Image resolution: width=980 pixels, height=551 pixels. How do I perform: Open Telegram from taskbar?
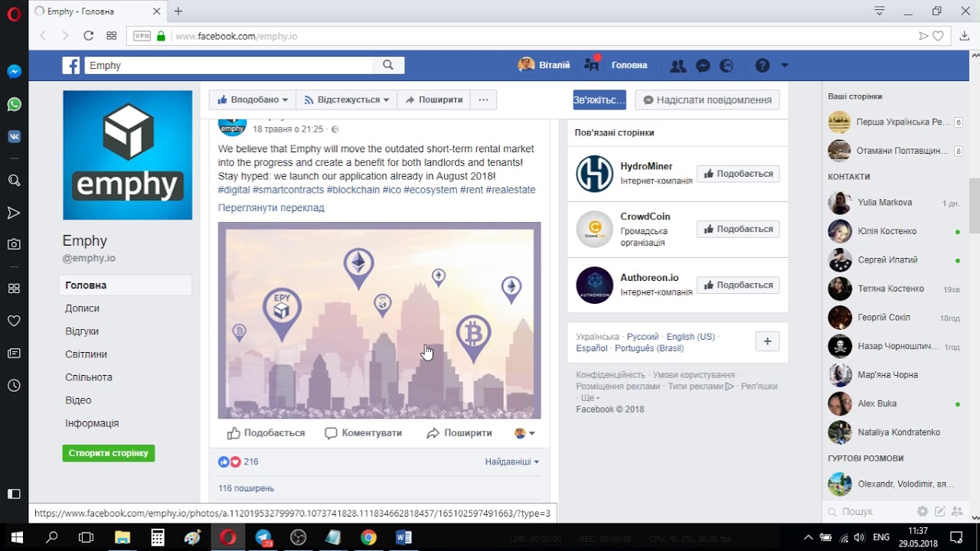pyautogui.click(x=263, y=537)
